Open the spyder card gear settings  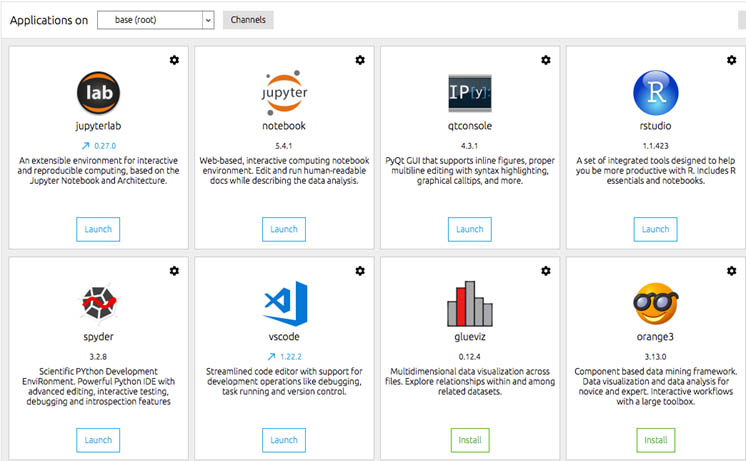coord(174,271)
